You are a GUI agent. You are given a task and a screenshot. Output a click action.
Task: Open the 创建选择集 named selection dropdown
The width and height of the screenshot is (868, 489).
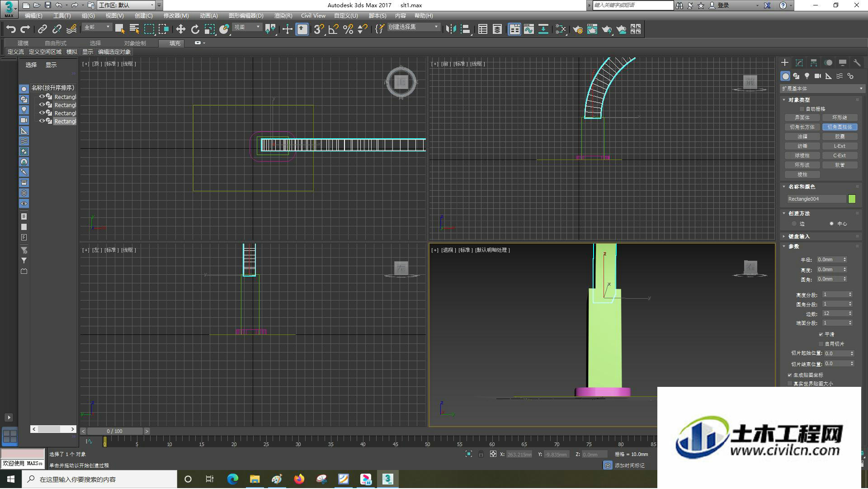pyautogui.click(x=414, y=27)
